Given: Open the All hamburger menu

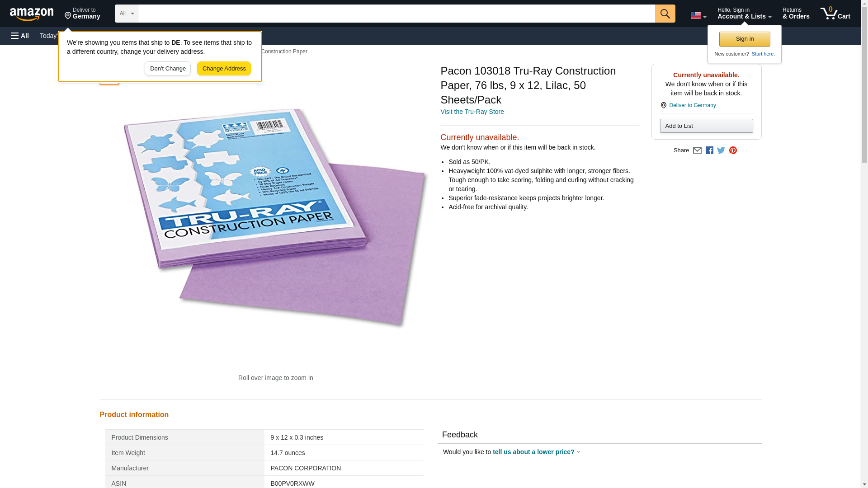Looking at the screenshot, I should 20,36.
